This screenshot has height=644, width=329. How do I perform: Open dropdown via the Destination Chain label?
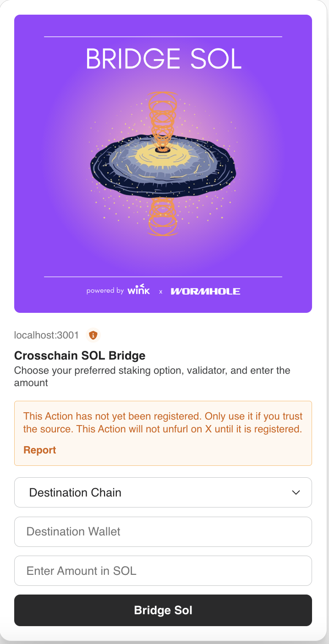(x=75, y=492)
